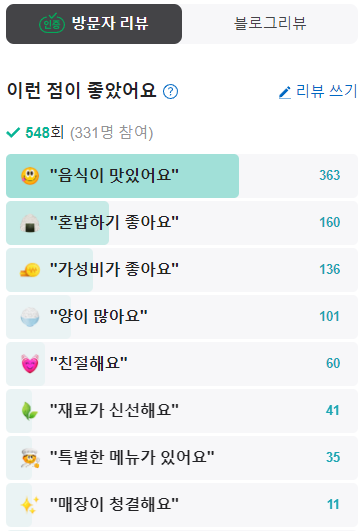This screenshot has height=531, width=362.
Task: Click the chef emoji icon
Action: 30,458
